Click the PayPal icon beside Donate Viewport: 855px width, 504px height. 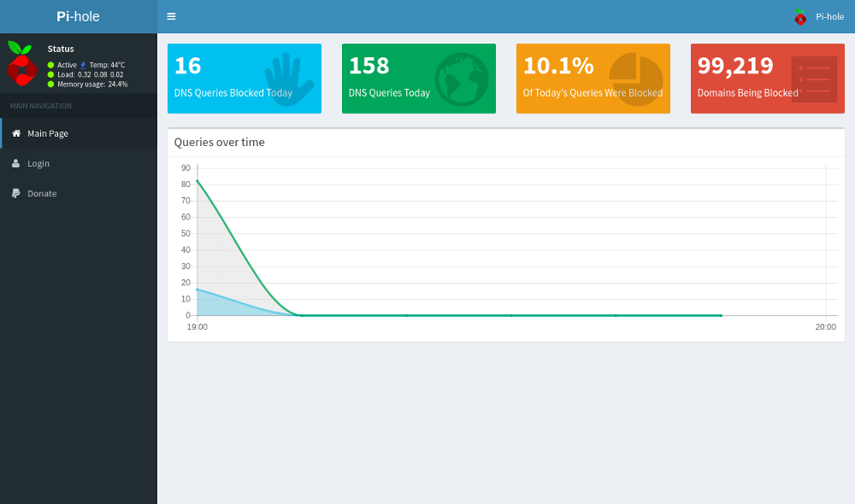pos(16,193)
